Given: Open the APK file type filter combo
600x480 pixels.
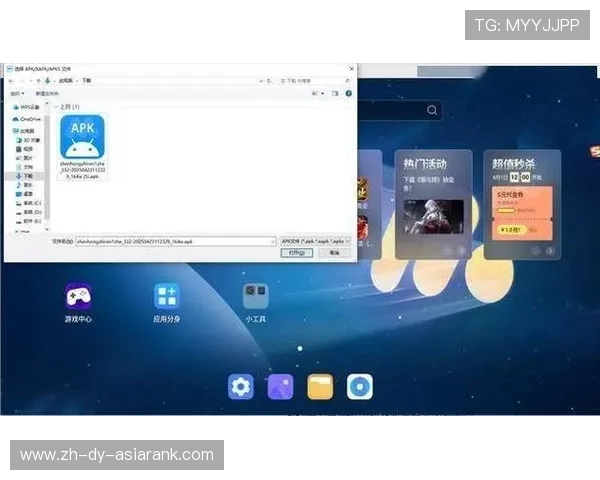Looking at the screenshot, I should (x=315, y=242).
